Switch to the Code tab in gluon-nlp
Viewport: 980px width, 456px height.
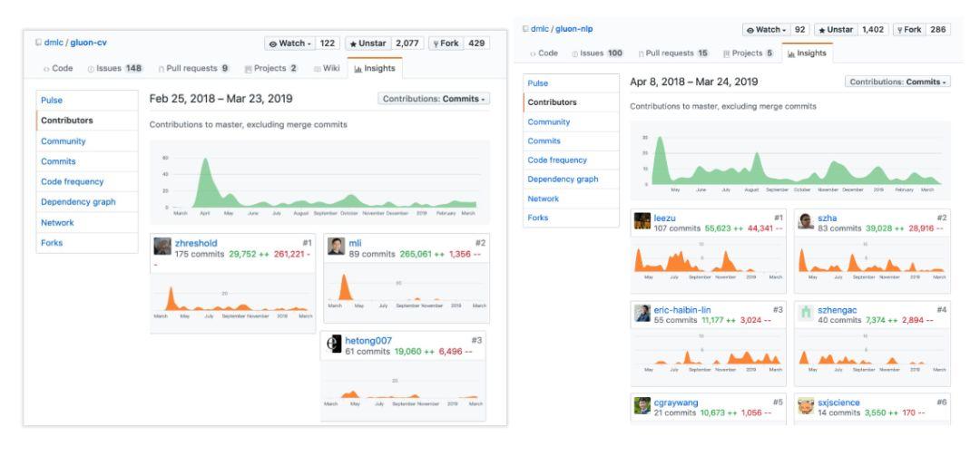pyautogui.click(x=544, y=53)
